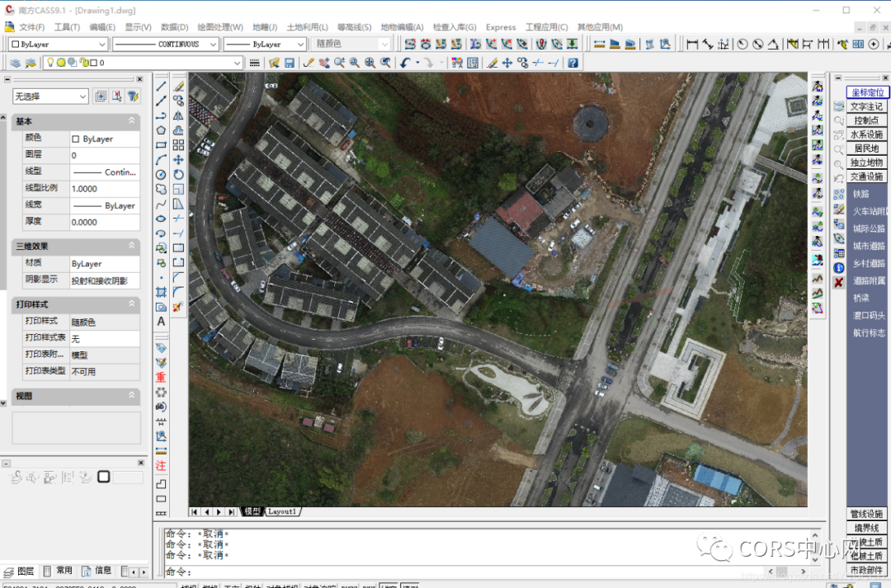Toggle the layer freeze sun icon
Viewport: 891px width, 588px height.
(61, 63)
